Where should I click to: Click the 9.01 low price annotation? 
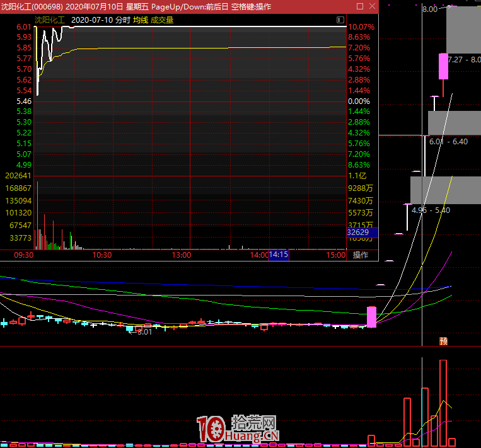click(x=144, y=331)
